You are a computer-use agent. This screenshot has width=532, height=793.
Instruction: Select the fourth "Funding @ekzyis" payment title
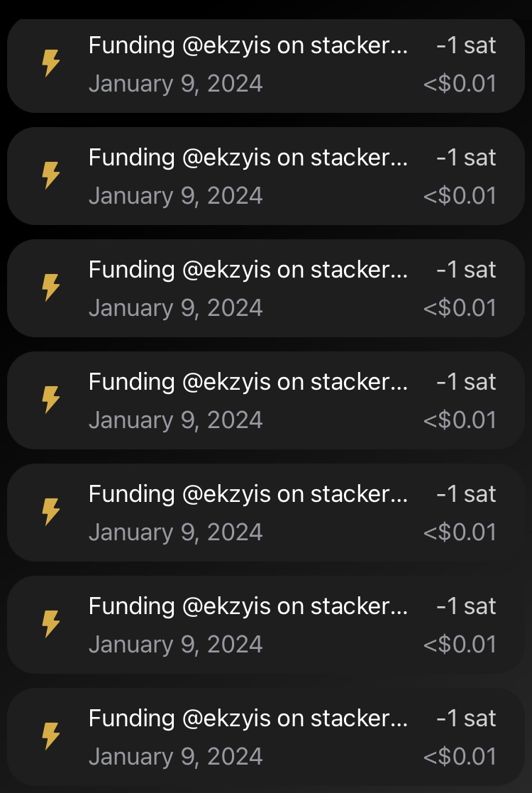pos(248,382)
